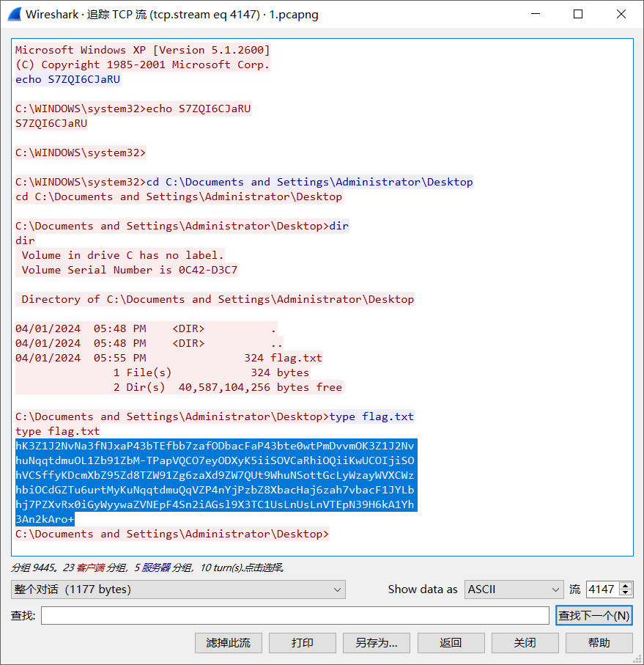Click 服务器 server packets link in status
The image size is (644, 665).
(156, 567)
